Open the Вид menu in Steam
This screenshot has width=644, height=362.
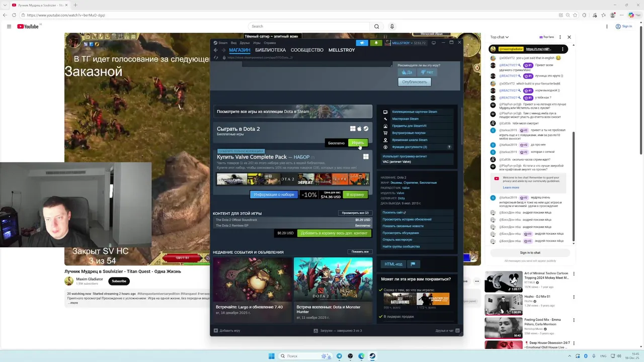tap(233, 43)
